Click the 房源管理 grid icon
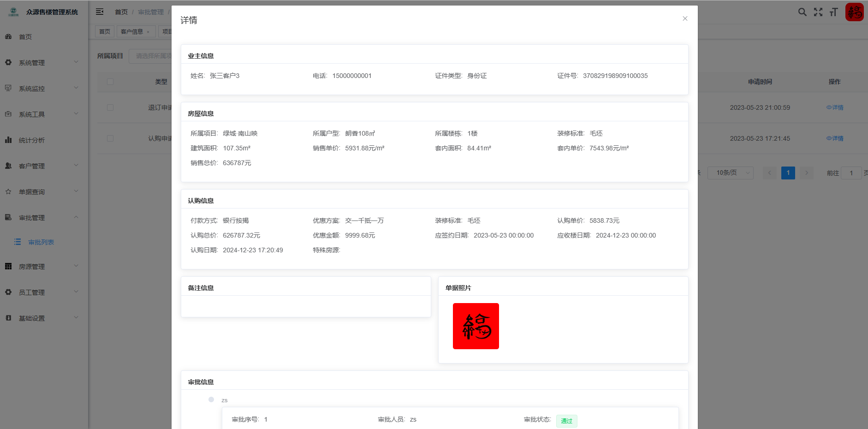This screenshot has height=429, width=868. (x=8, y=266)
